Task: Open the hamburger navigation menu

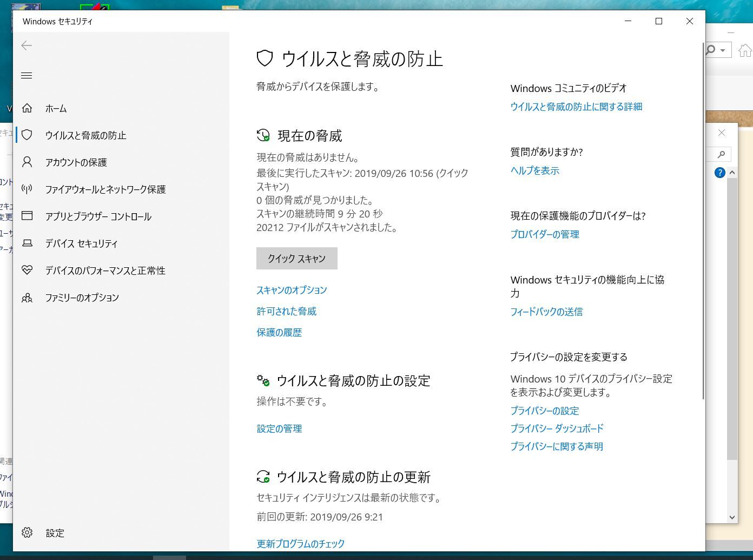Action: pyautogui.click(x=27, y=75)
